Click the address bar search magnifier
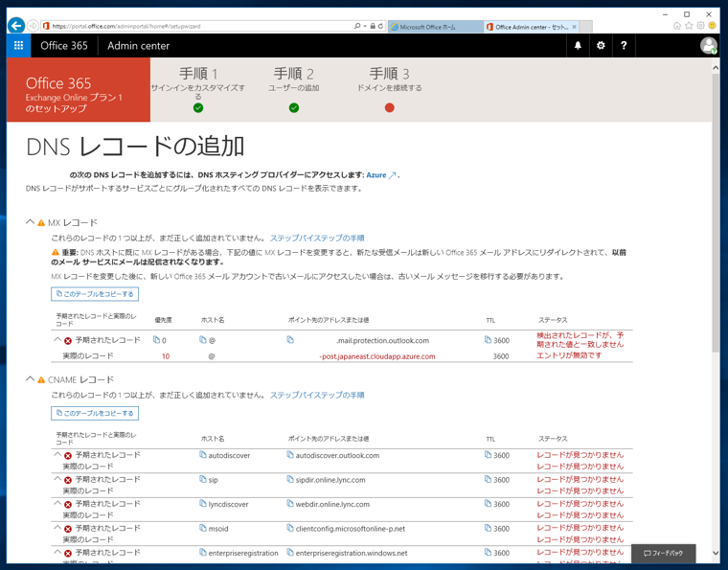 point(357,27)
